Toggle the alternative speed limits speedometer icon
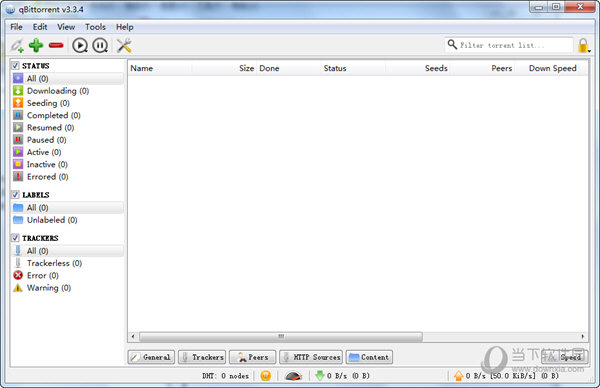600x388 pixels. pos(293,376)
